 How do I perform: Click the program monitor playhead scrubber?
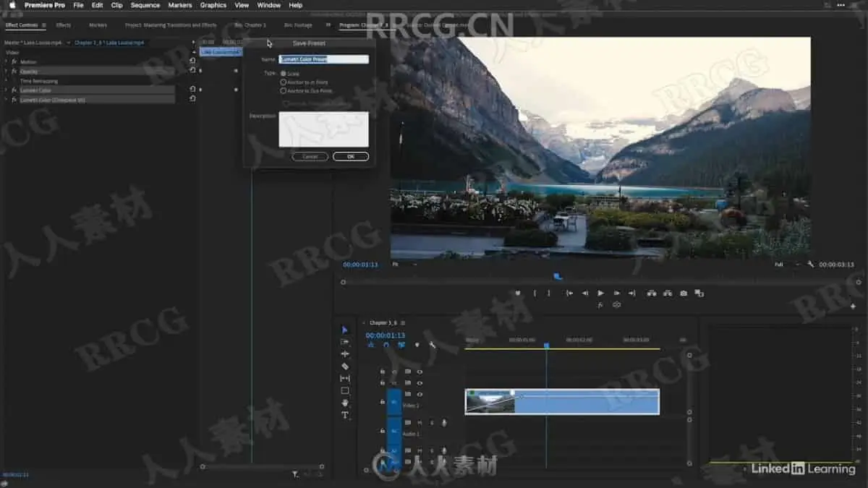(558, 275)
